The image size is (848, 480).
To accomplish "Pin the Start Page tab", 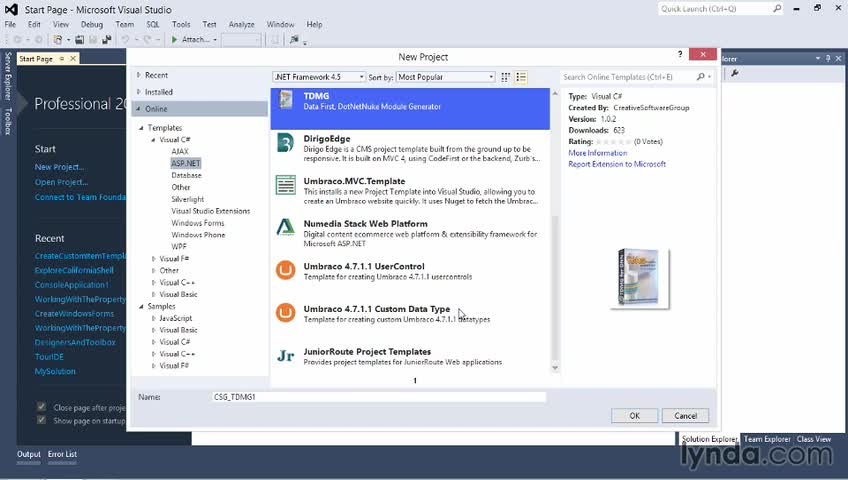I will 62,58.
